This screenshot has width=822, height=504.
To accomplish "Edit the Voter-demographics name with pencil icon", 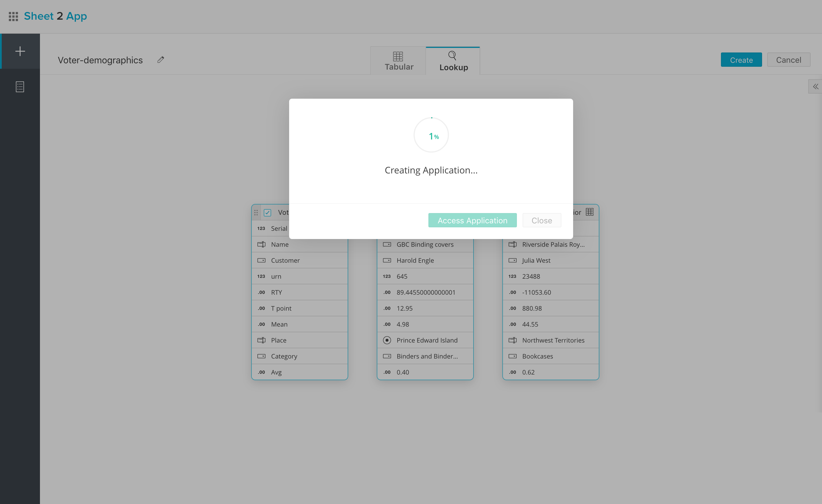I will pos(161,60).
